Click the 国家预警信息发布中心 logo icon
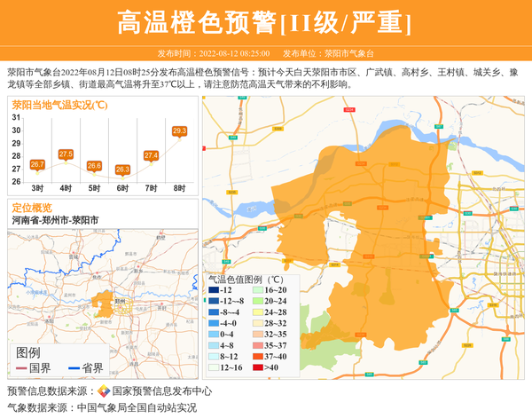Image resolution: width=532 pixels, height=418 pixels. (x=104, y=390)
